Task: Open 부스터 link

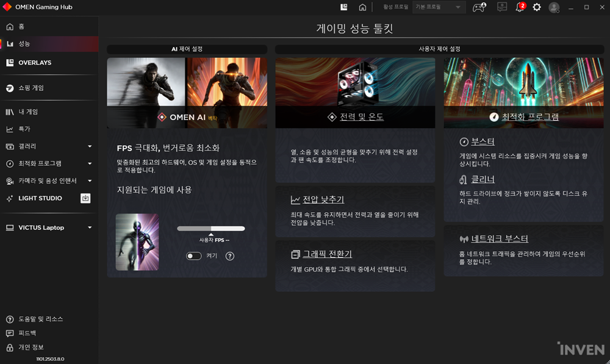Action: click(483, 141)
